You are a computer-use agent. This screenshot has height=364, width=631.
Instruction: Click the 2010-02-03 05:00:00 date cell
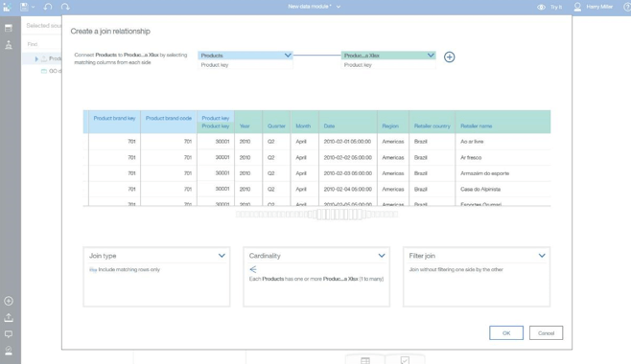[348, 173]
